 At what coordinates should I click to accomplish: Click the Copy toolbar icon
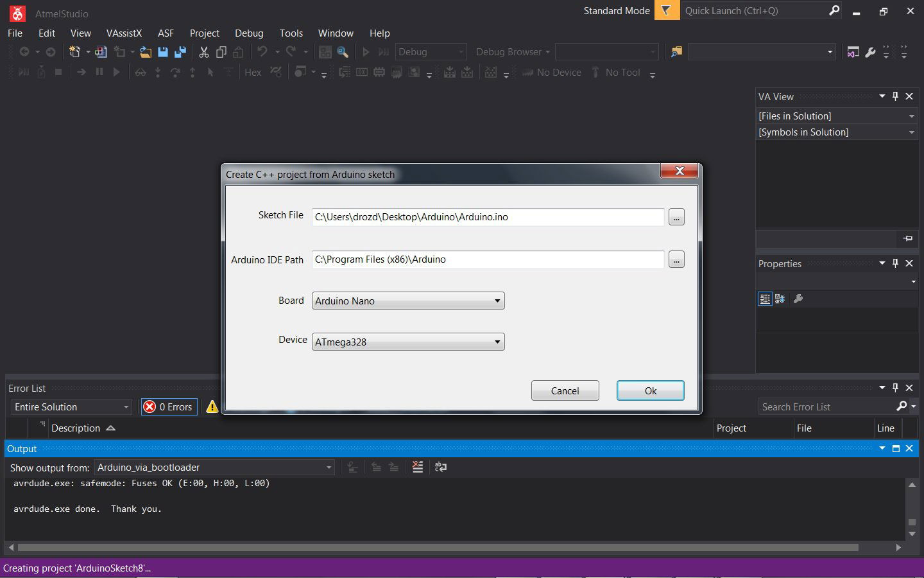pyautogui.click(x=221, y=52)
